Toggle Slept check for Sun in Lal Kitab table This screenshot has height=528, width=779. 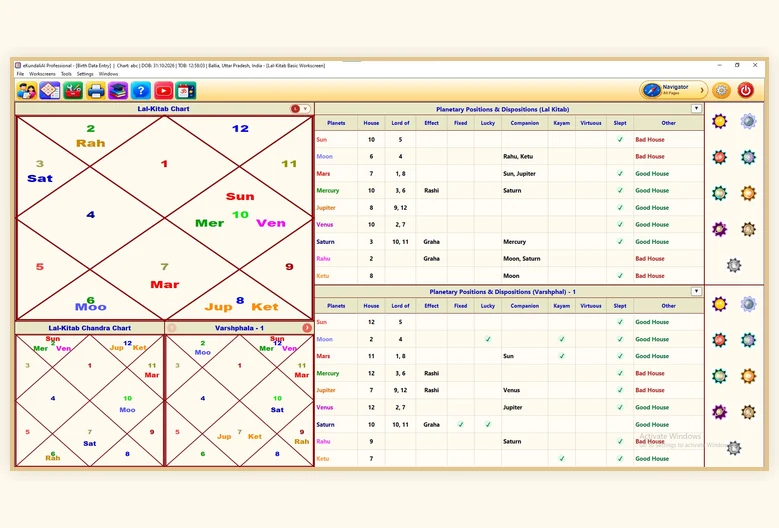pyautogui.click(x=620, y=140)
